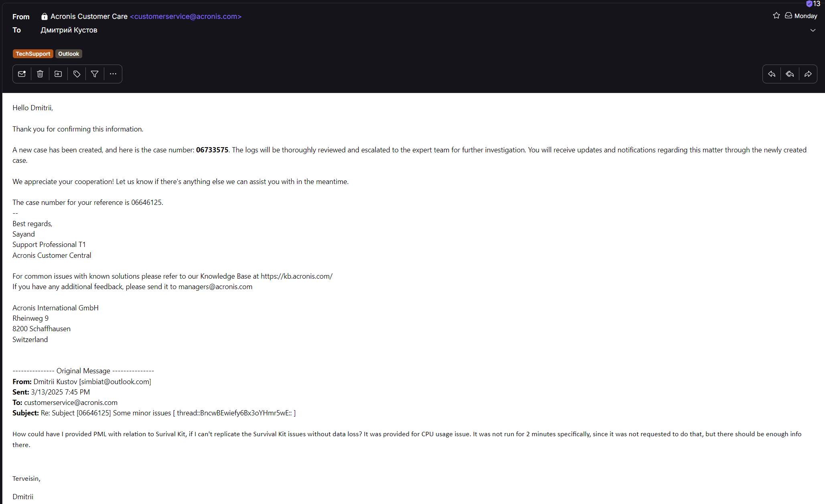Click 'Support Professional T1' signature line
Image resolution: width=825 pixels, height=504 pixels.
[49, 245]
